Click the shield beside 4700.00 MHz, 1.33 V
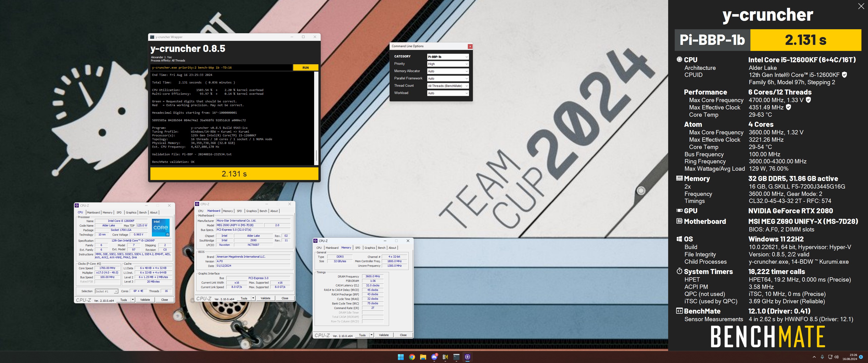This screenshot has width=868, height=363. [808, 100]
